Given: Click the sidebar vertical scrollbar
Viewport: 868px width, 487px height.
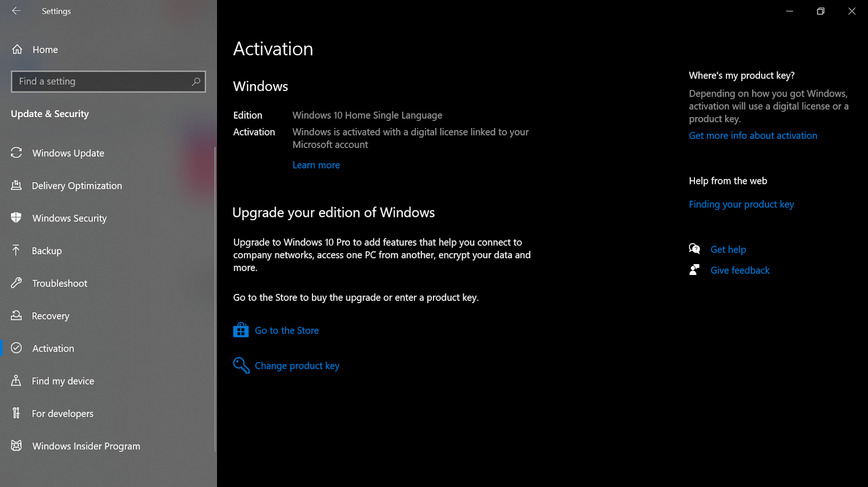Looking at the screenshot, I should [x=215, y=298].
